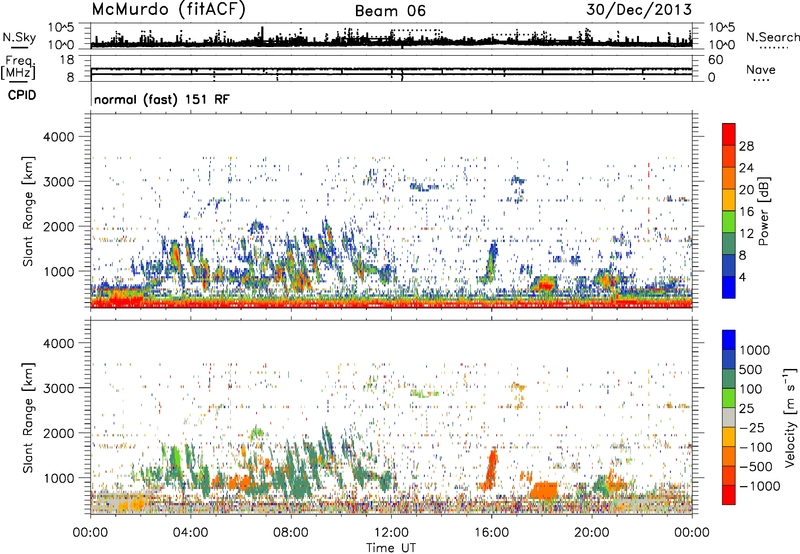Click the 'N.Sky' legend label

(19, 37)
